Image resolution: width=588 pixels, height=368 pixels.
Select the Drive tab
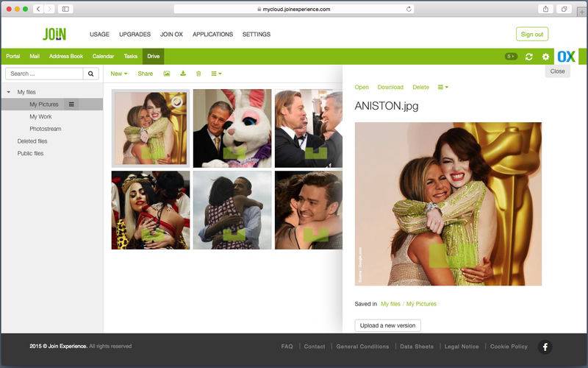point(153,57)
